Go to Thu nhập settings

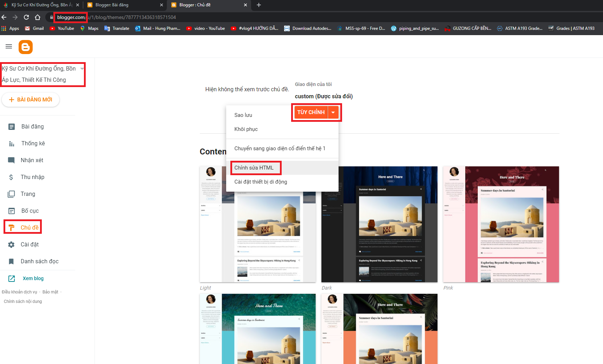click(32, 177)
